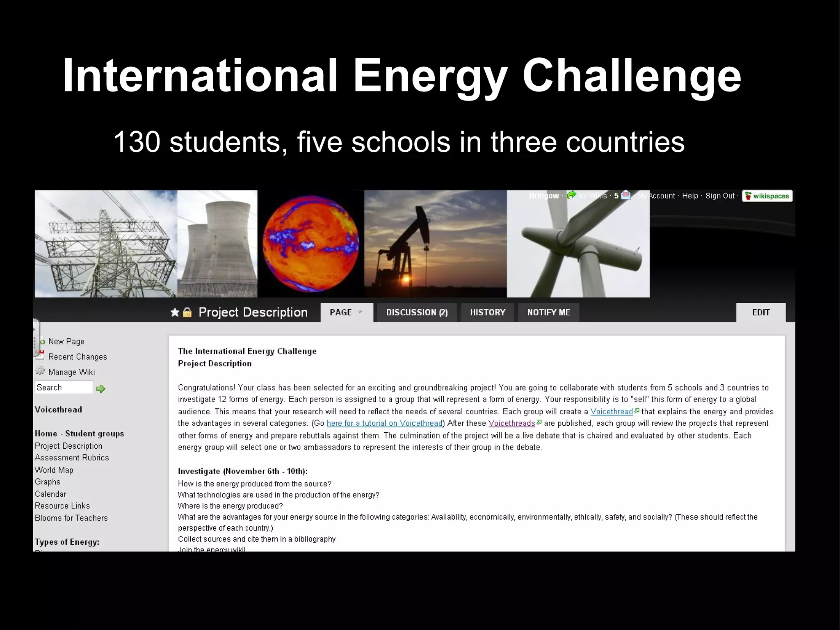Open the Manage Wiki link
Image resolution: width=840 pixels, height=630 pixels.
click(71, 372)
